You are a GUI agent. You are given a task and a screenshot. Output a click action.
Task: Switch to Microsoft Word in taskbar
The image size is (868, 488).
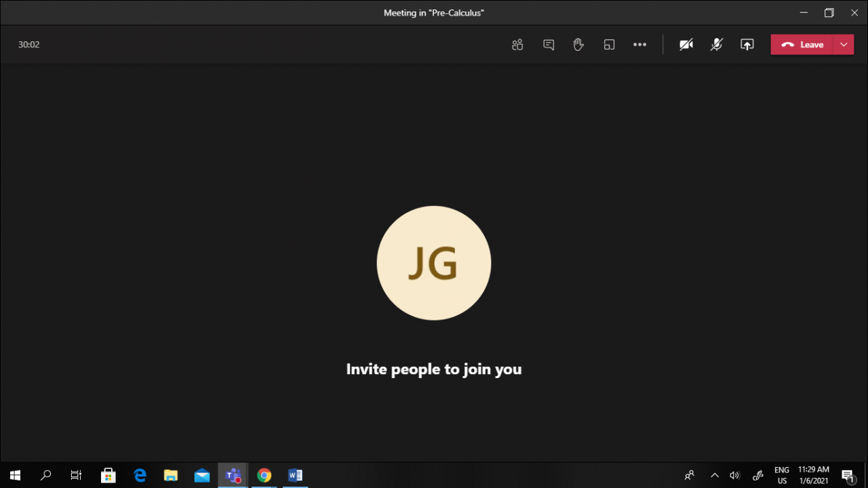pos(295,475)
